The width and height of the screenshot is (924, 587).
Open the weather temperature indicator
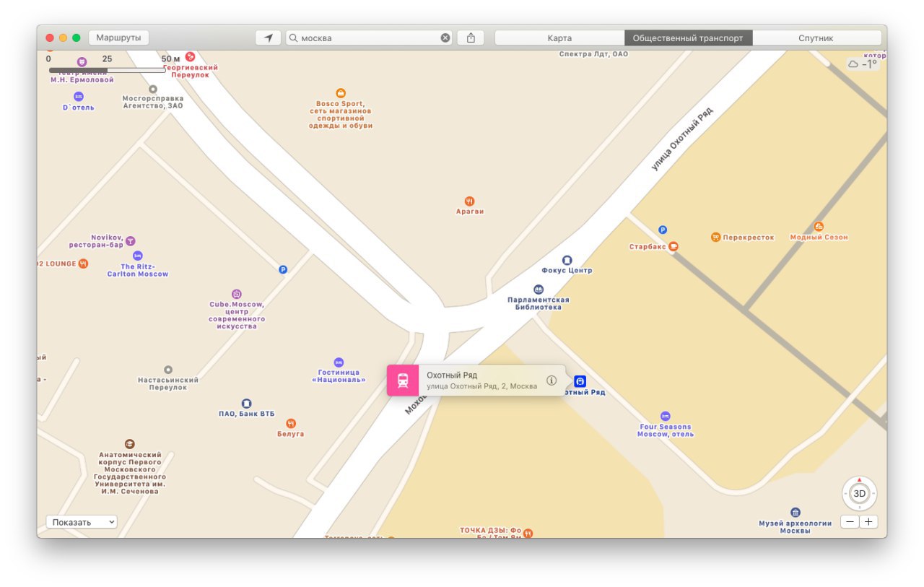tap(863, 64)
